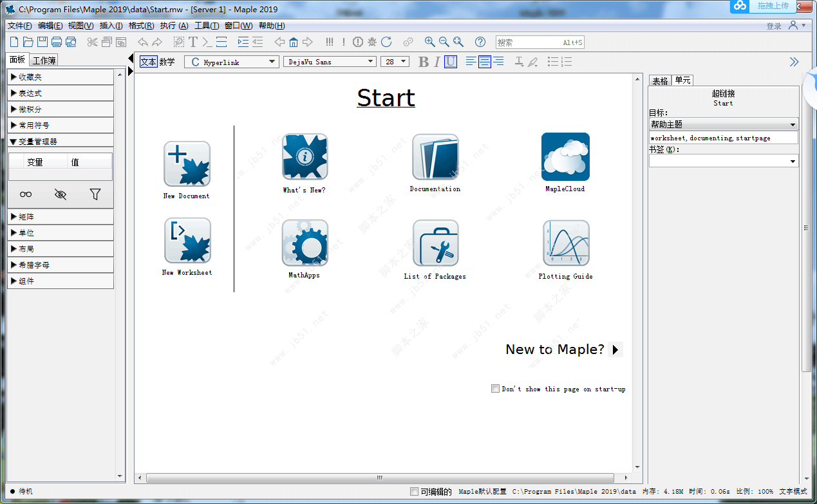
Task: Open print preview from toolbar
Action: click(71, 42)
